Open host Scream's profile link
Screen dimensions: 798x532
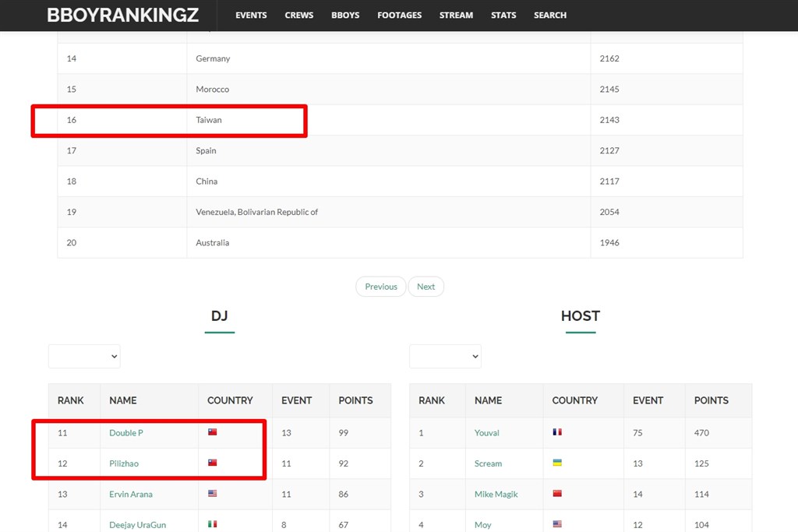point(488,463)
